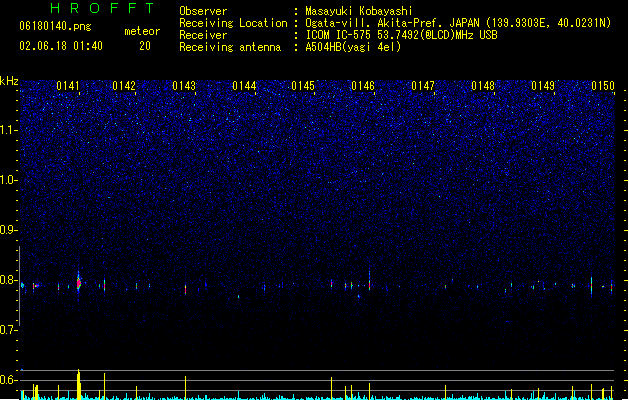Click the meteor label
The image size is (629, 400).
(x=142, y=31)
